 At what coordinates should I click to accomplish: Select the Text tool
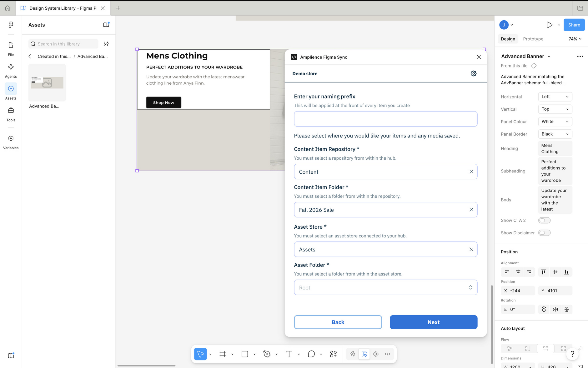289,354
